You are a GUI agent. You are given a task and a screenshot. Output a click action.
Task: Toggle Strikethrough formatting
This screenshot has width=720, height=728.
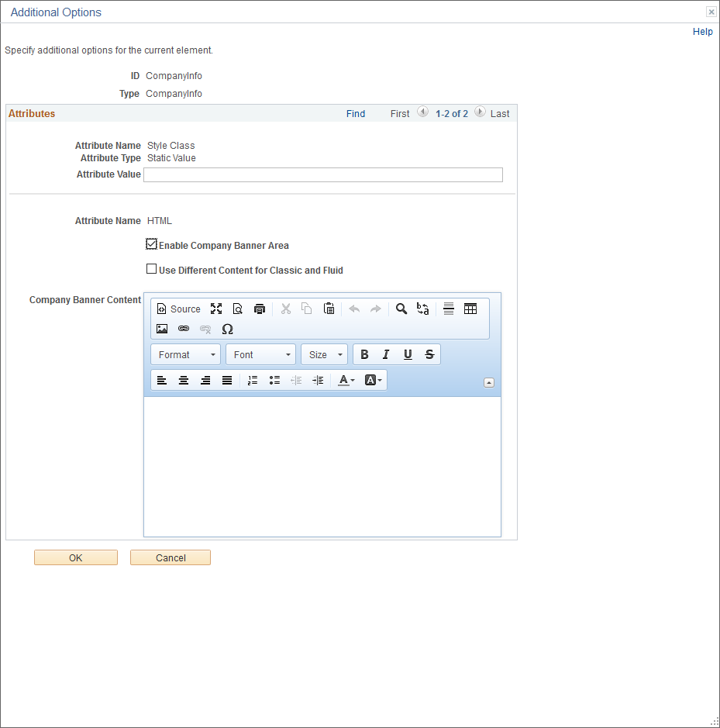click(x=429, y=355)
